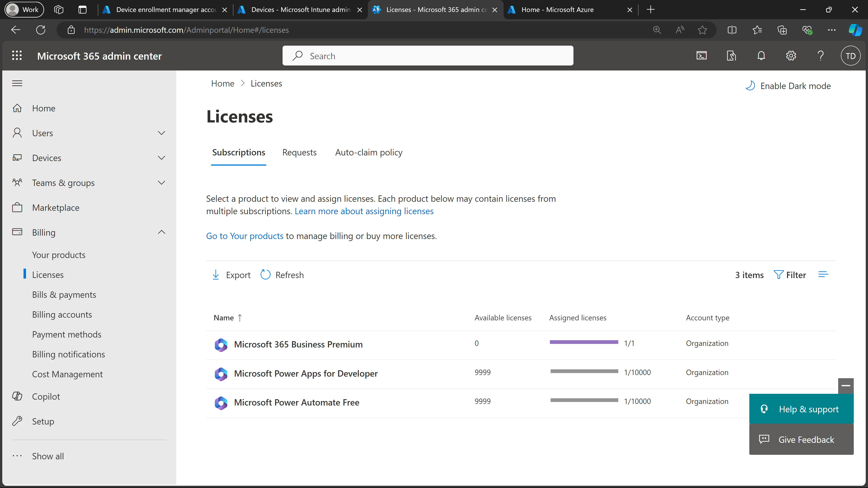Viewport: 868px width, 488px height.
Task: Click Go to Your products link
Action: pyautogui.click(x=245, y=236)
